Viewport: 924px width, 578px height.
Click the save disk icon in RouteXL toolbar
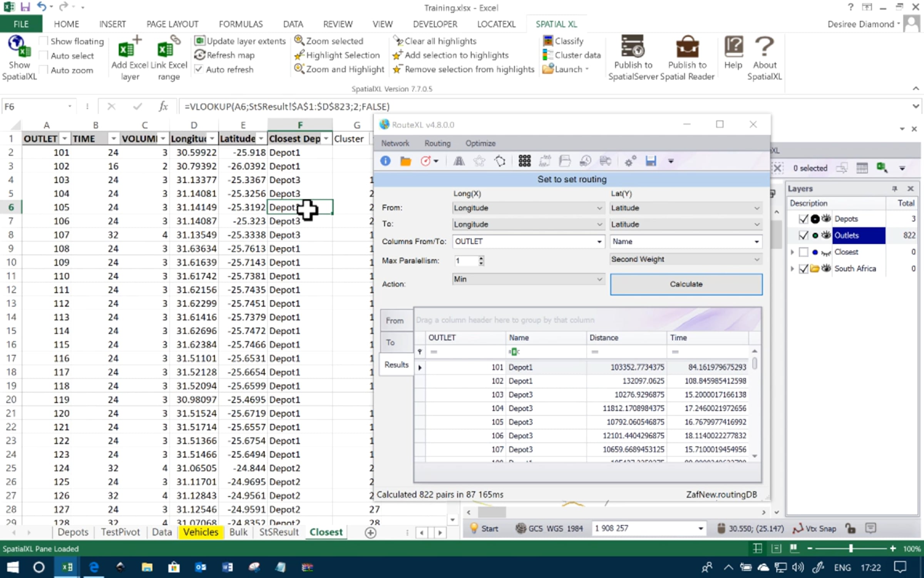pyautogui.click(x=651, y=161)
